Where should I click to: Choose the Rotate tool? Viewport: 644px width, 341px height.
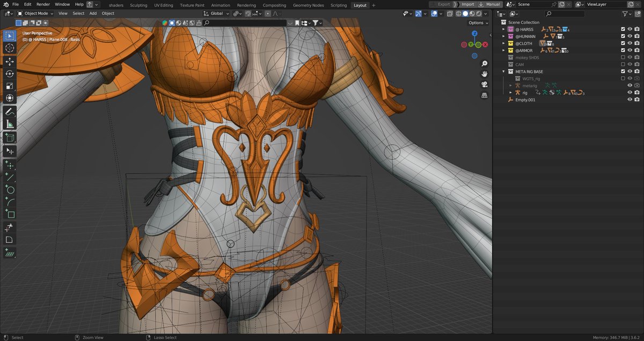10,74
